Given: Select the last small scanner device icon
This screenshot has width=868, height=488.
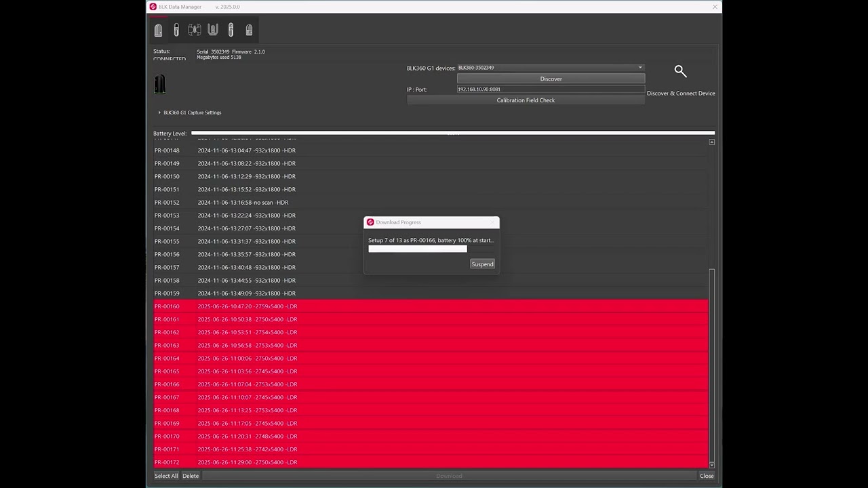Looking at the screenshot, I should (x=249, y=30).
